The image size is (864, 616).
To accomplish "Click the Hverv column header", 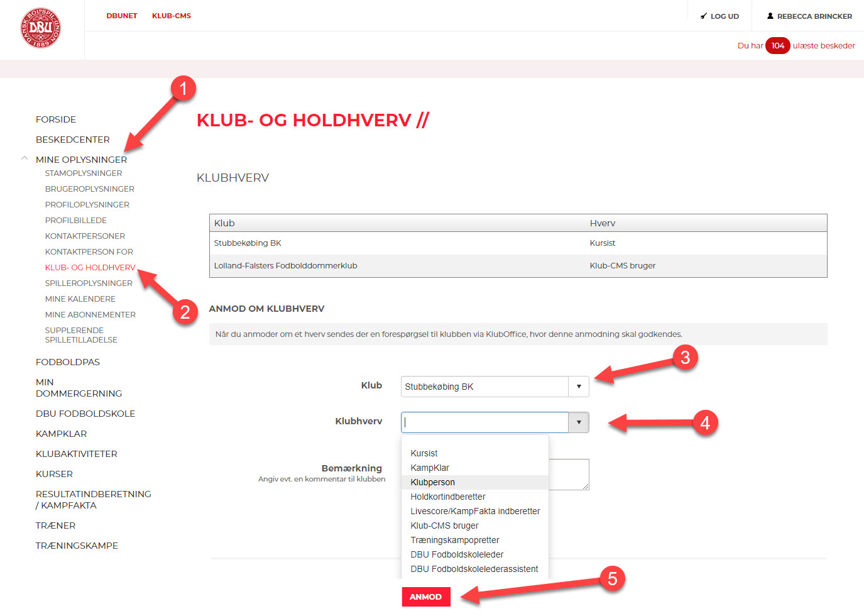I will (603, 223).
